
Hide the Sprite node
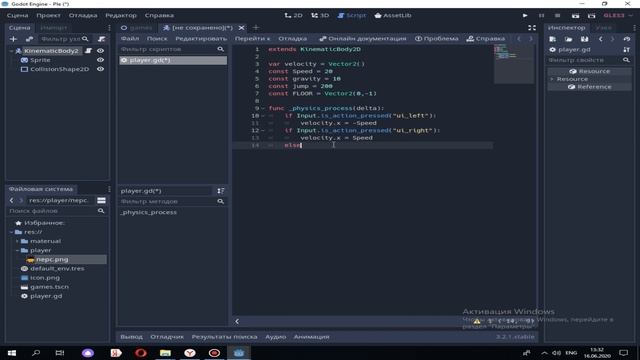(x=100, y=60)
